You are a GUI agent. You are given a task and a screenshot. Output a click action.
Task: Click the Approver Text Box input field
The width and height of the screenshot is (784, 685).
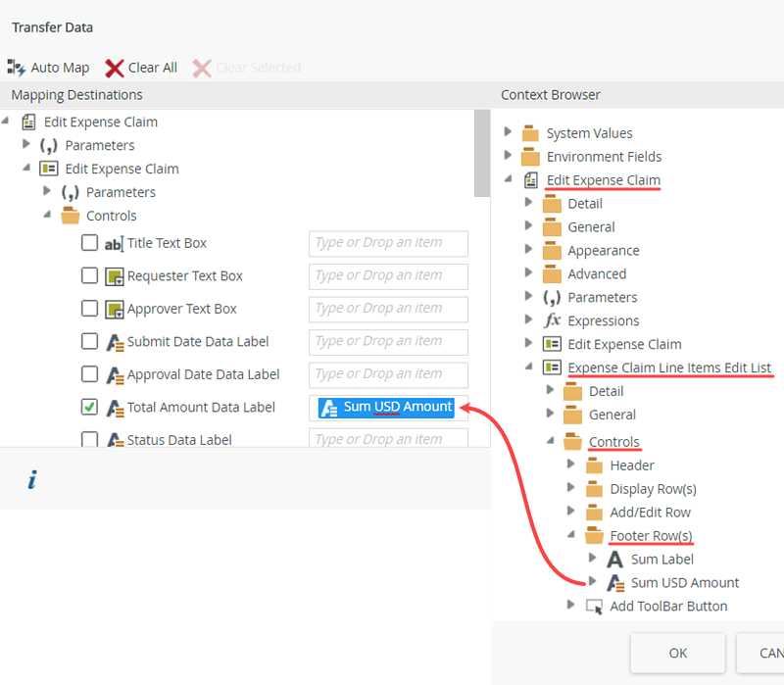point(388,309)
